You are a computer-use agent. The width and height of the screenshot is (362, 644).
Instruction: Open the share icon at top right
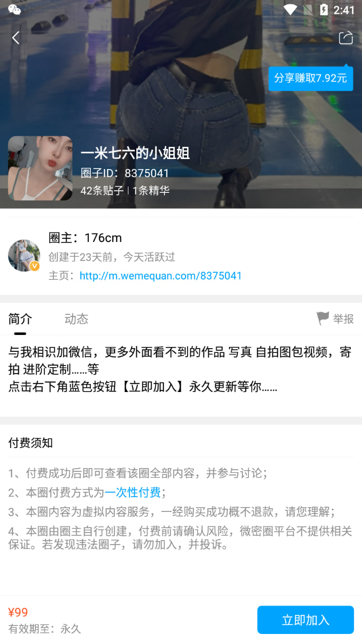pos(346,38)
